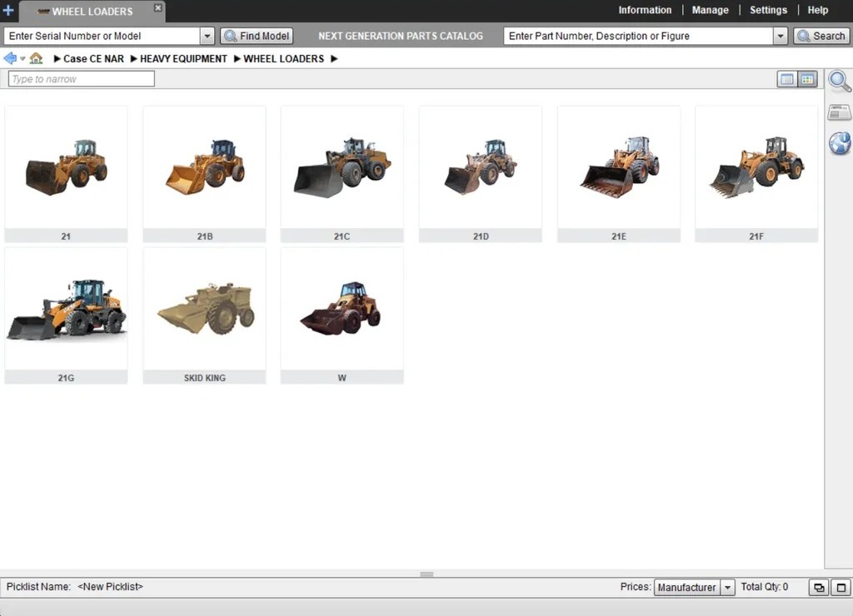The height and width of the screenshot is (616, 853).
Task: Click the Find Model button
Action: (x=257, y=36)
